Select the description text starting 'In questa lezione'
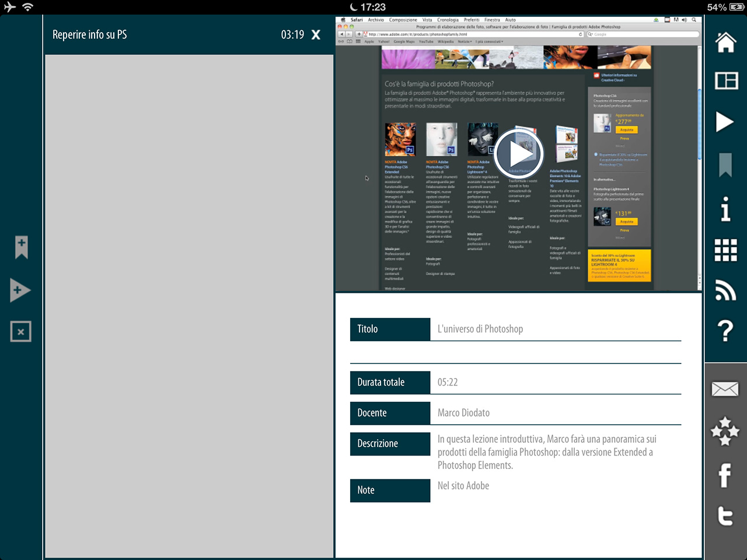This screenshot has width=747, height=560. tap(547, 452)
